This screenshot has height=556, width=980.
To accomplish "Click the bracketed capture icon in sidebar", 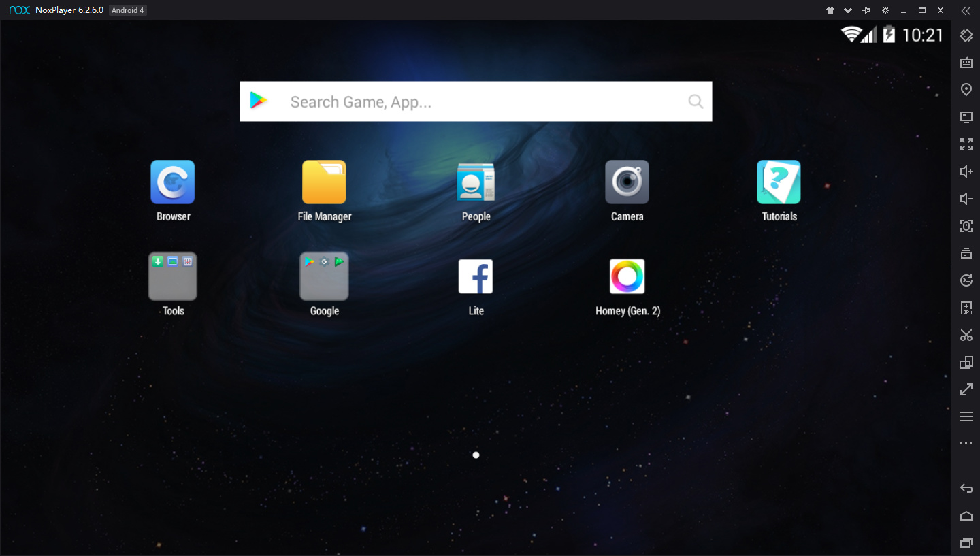I will [x=966, y=226].
